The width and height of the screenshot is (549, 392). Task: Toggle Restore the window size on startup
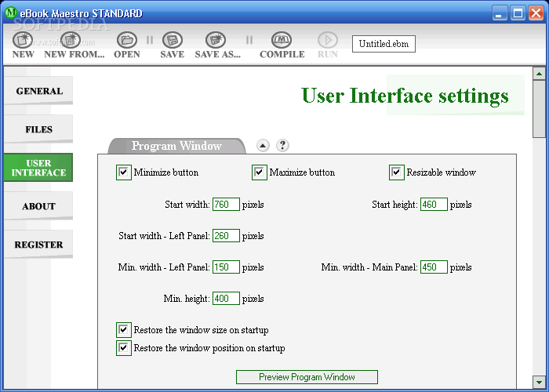click(124, 330)
